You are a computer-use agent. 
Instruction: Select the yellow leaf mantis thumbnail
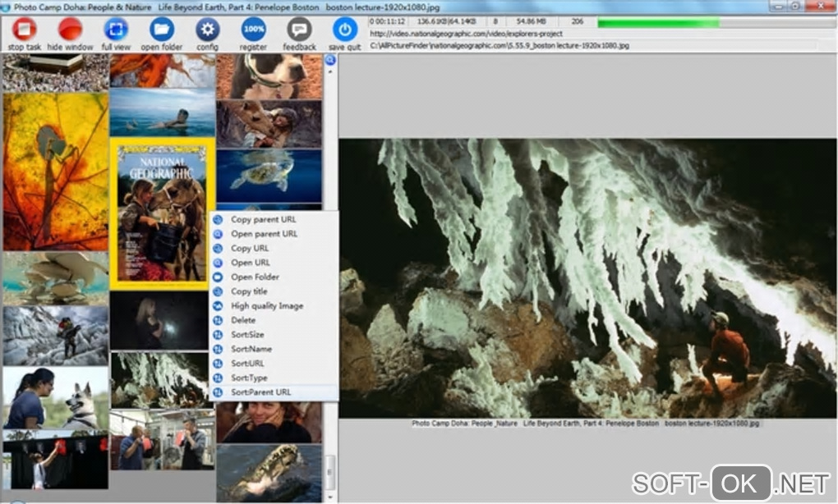55,171
